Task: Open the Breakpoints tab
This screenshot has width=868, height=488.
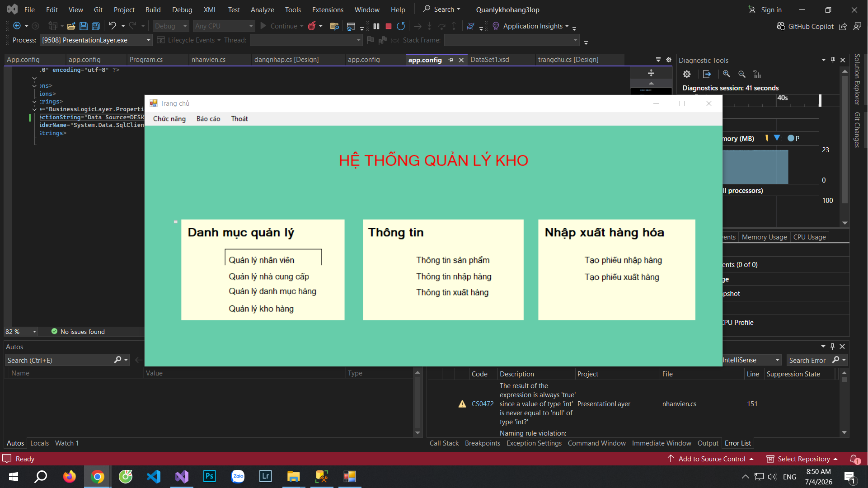Action: 482,443
